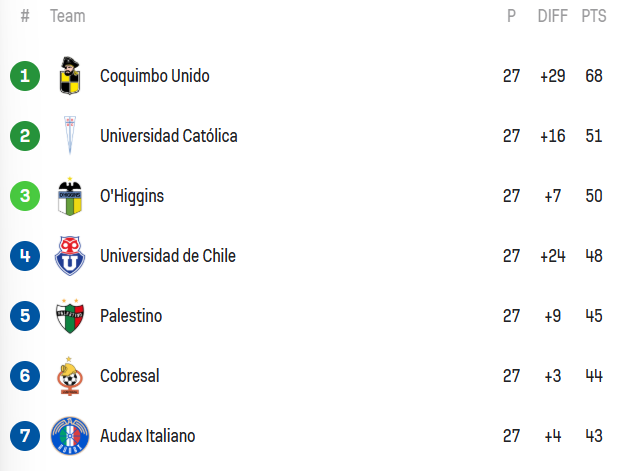The width and height of the screenshot is (618, 471).
Task: Click the blue position 7 badge
Action: pyautogui.click(x=25, y=436)
